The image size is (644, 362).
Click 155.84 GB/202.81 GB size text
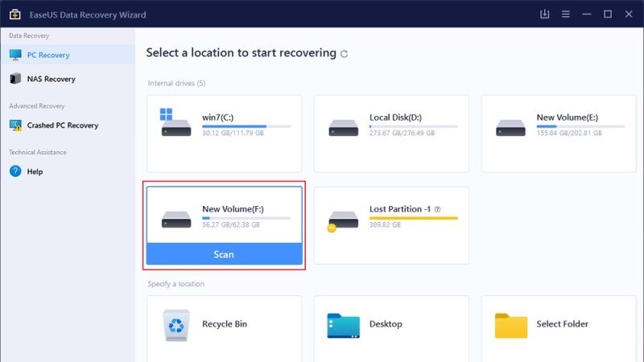[569, 133]
